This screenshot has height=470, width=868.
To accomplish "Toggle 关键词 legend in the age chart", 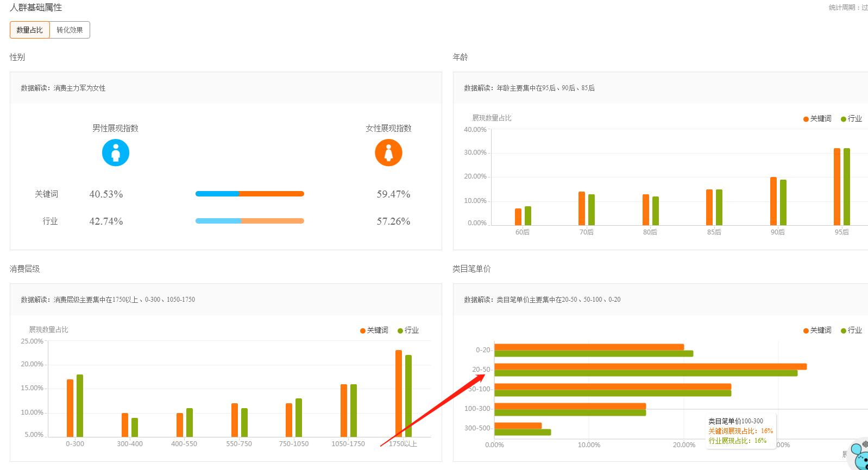I will point(817,118).
